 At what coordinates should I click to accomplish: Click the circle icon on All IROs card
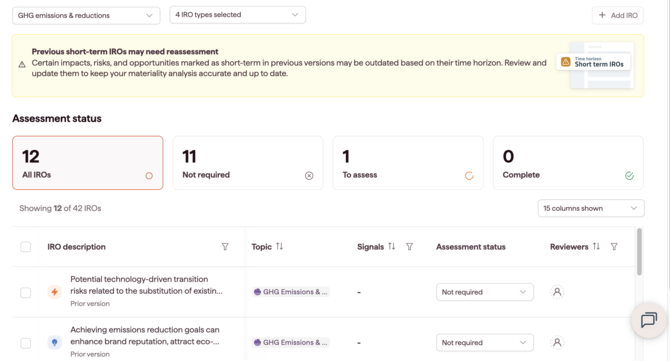(149, 176)
